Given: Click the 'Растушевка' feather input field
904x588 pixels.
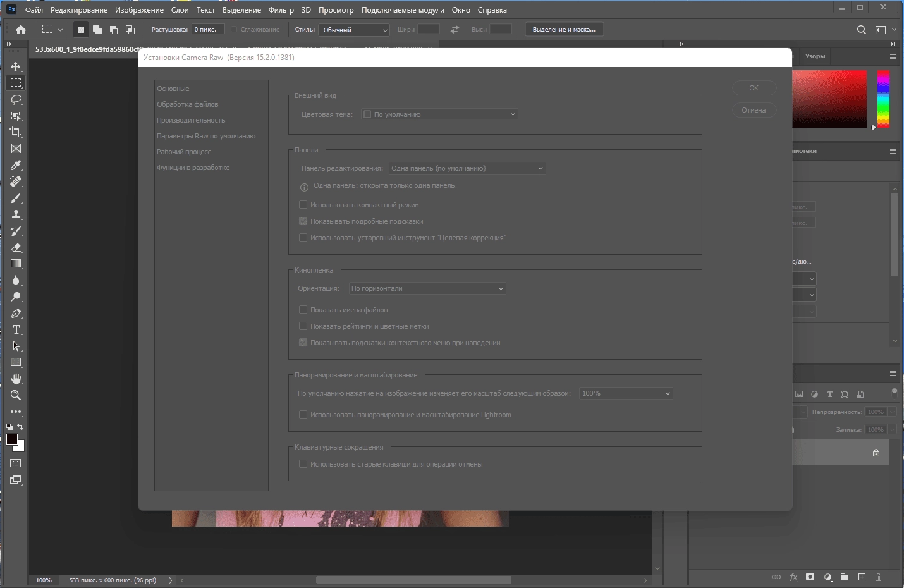Looking at the screenshot, I should tap(208, 30).
